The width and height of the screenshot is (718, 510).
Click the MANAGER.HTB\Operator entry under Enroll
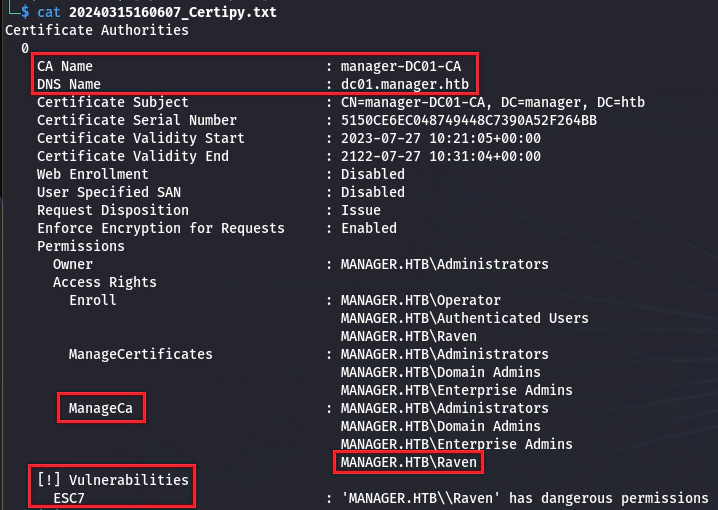(x=420, y=300)
